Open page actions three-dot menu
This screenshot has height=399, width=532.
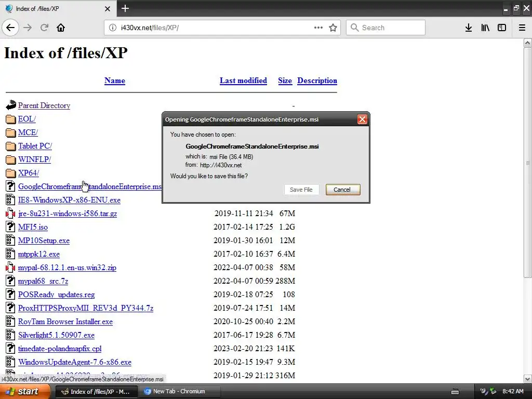coord(318,28)
